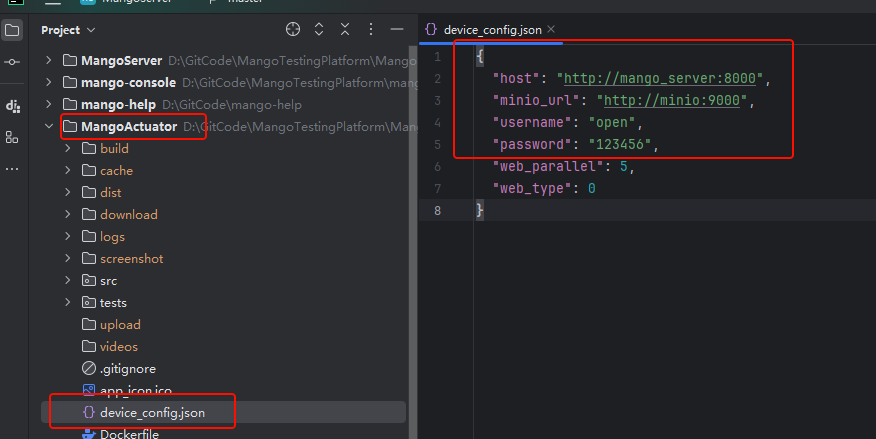The width and height of the screenshot is (876, 439).
Task: Hide the Project panel with minimize dash
Action: [397, 30]
